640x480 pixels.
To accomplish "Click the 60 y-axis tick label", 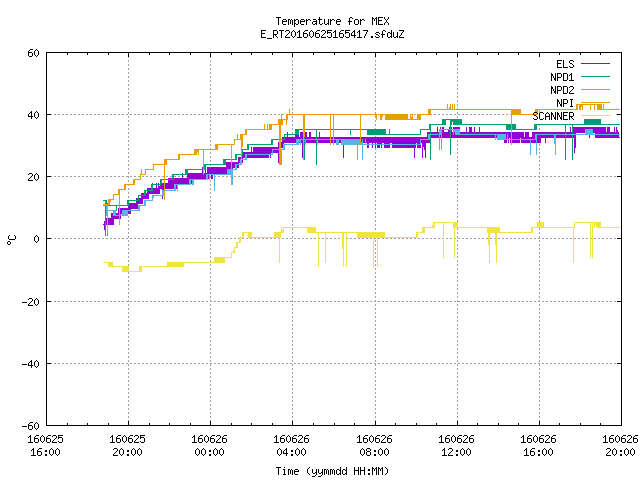I will [x=33, y=53].
